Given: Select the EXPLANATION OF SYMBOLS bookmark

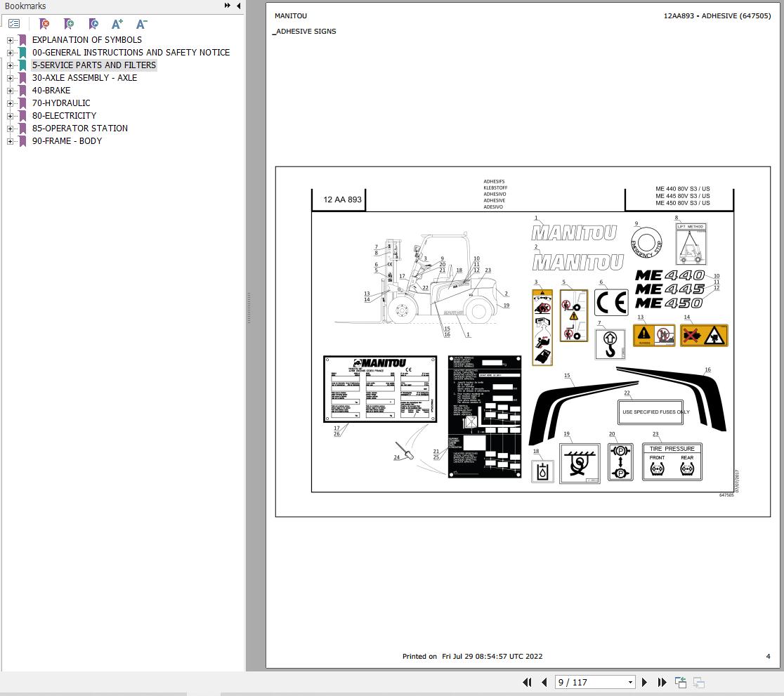Looking at the screenshot, I should coord(87,39).
